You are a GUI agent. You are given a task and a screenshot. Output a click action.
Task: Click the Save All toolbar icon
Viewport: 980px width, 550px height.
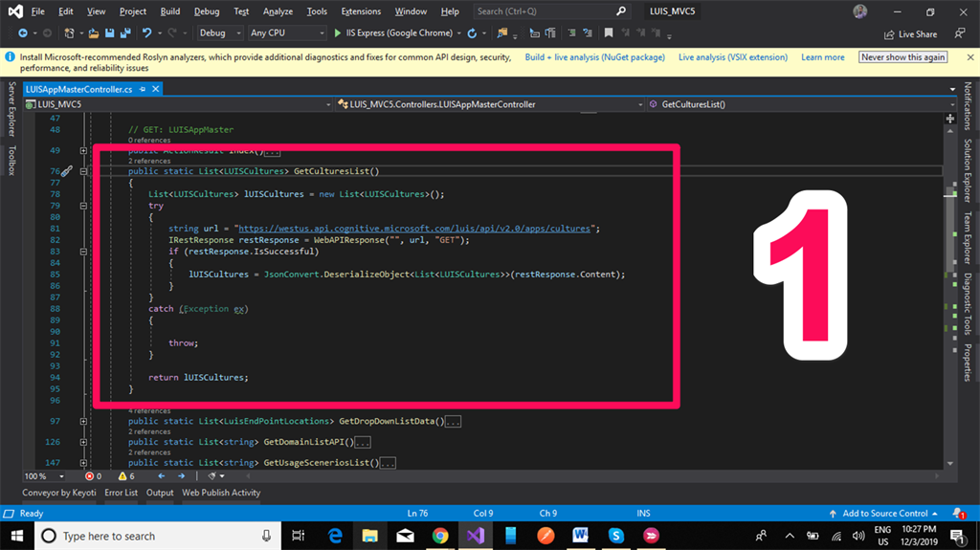(125, 33)
